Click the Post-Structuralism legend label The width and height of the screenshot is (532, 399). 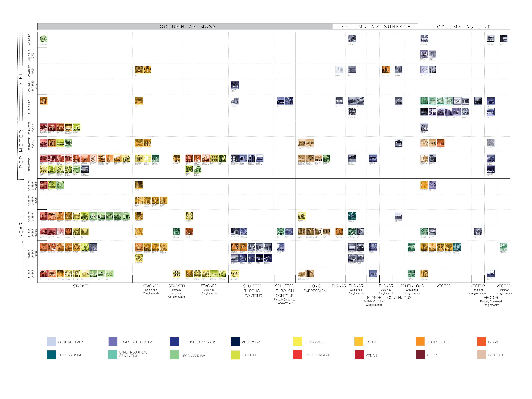pyautogui.click(x=136, y=342)
